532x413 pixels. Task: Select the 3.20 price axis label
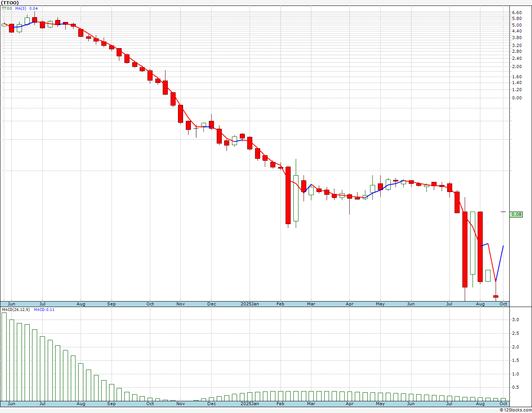[x=516, y=45]
